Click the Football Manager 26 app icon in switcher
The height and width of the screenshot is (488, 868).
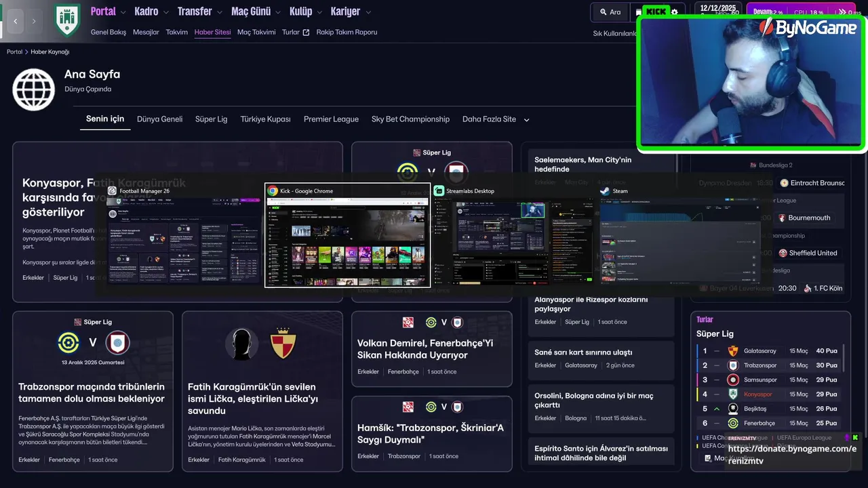click(x=112, y=191)
